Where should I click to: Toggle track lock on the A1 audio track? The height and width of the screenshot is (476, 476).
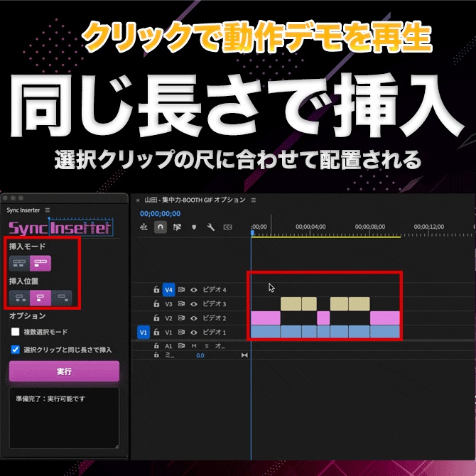156,346
